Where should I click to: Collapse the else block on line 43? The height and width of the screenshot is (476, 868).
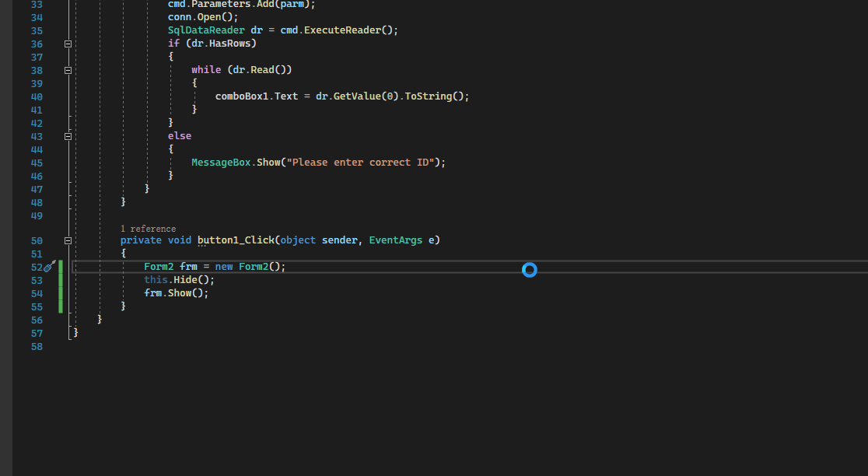point(68,136)
